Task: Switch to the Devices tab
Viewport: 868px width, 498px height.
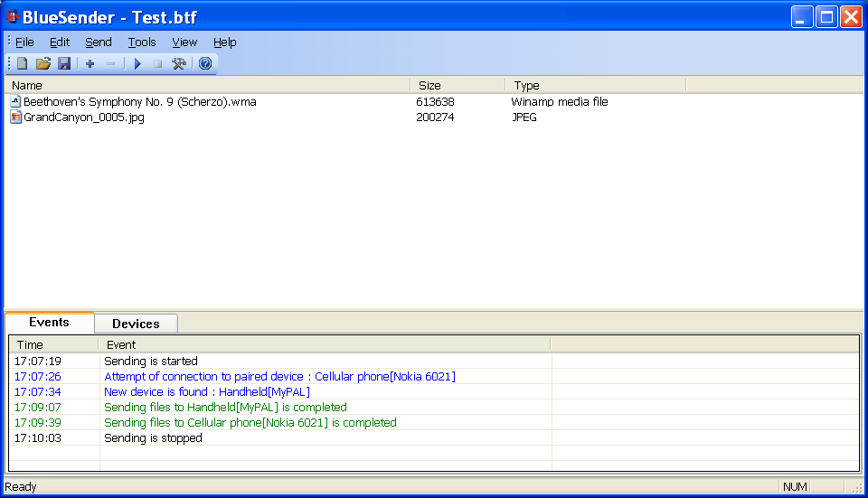Action: 136,324
